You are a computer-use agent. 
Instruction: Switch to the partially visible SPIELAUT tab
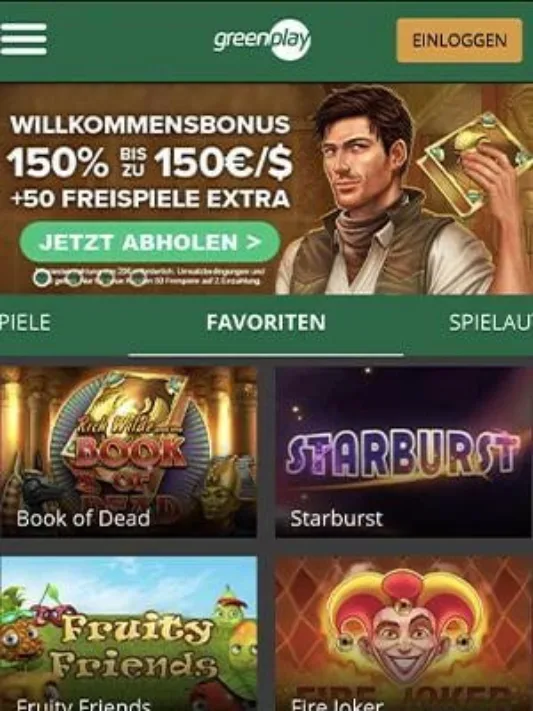click(x=490, y=322)
